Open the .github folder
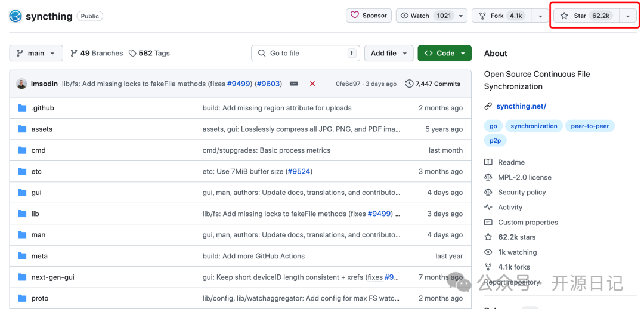 tap(42, 108)
